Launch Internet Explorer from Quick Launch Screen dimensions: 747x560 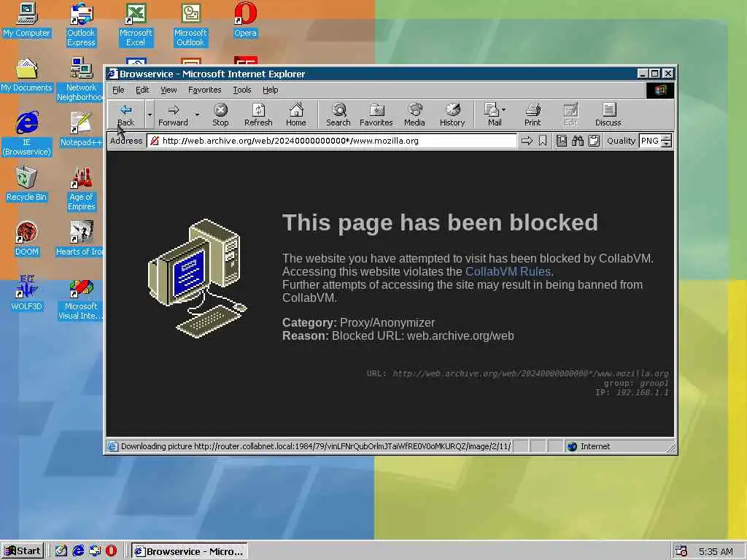tap(78, 551)
